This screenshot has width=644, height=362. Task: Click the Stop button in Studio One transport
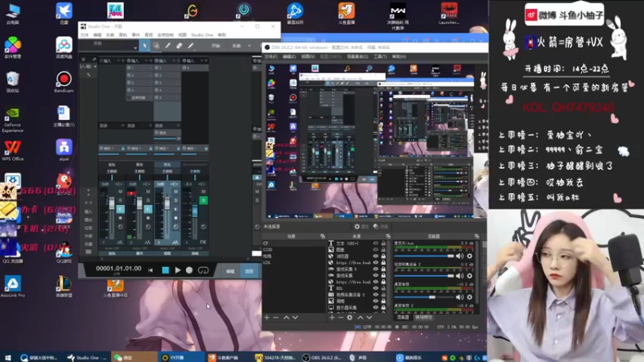pyautogui.click(x=165, y=270)
